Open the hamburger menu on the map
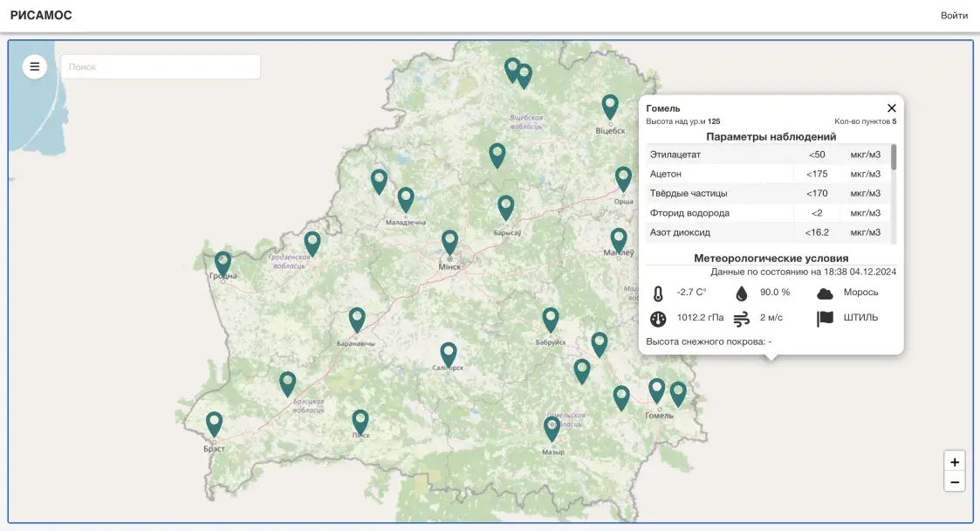 pyautogui.click(x=35, y=66)
